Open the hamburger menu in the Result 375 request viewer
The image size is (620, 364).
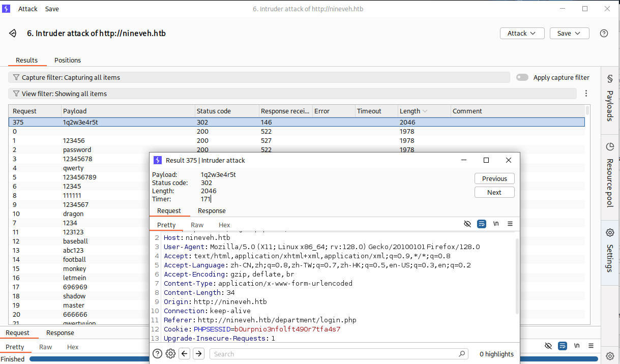coord(510,224)
